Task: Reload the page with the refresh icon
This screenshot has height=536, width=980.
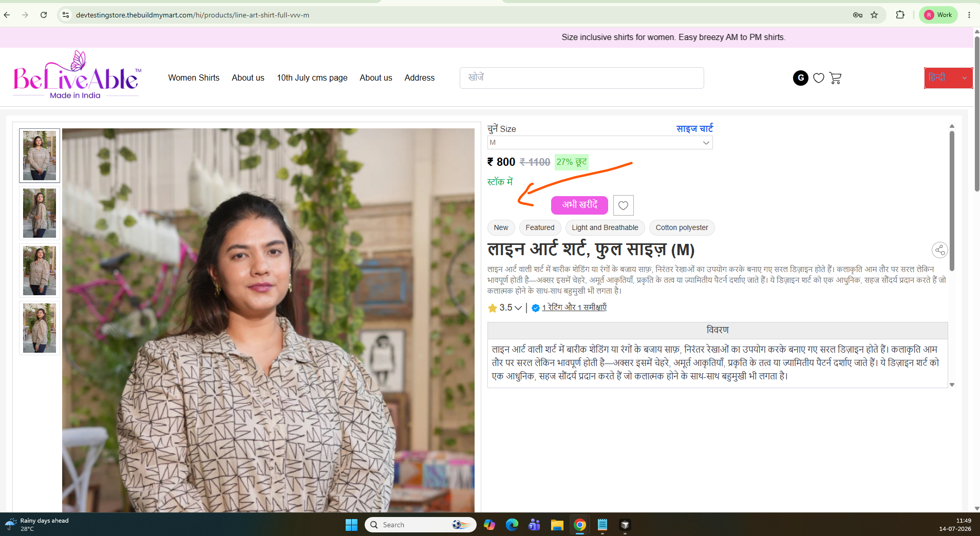Action: pyautogui.click(x=44, y=15)
